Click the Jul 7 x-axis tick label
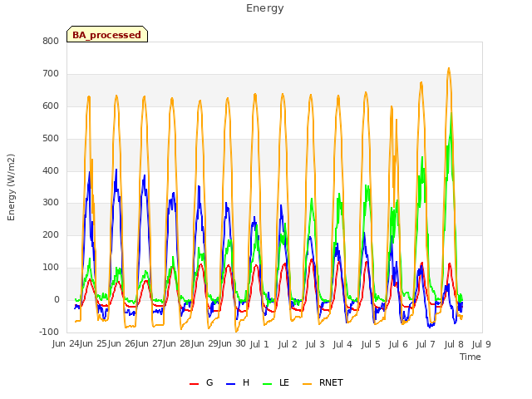The image size is (532, 399). point(426,344)
